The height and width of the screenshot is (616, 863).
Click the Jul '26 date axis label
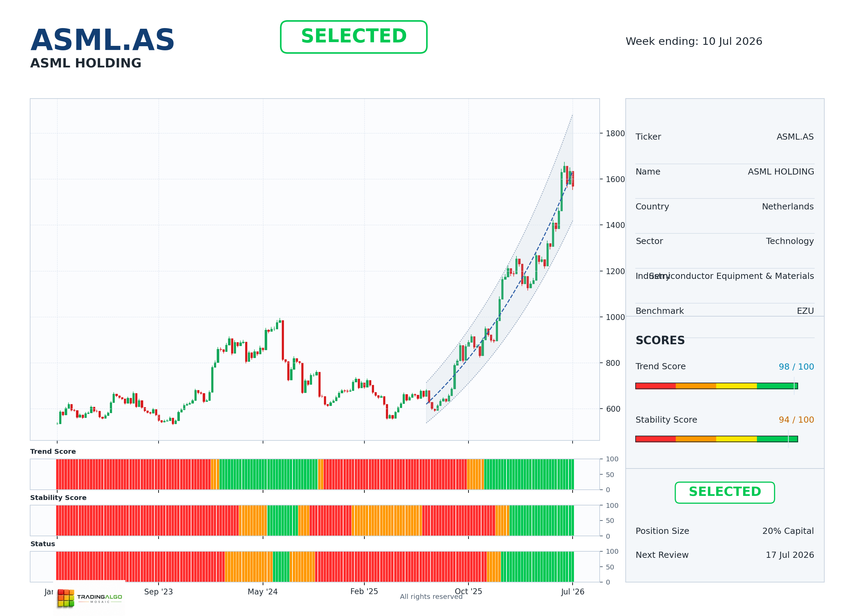pyautogui.click(x=573, y=592)
